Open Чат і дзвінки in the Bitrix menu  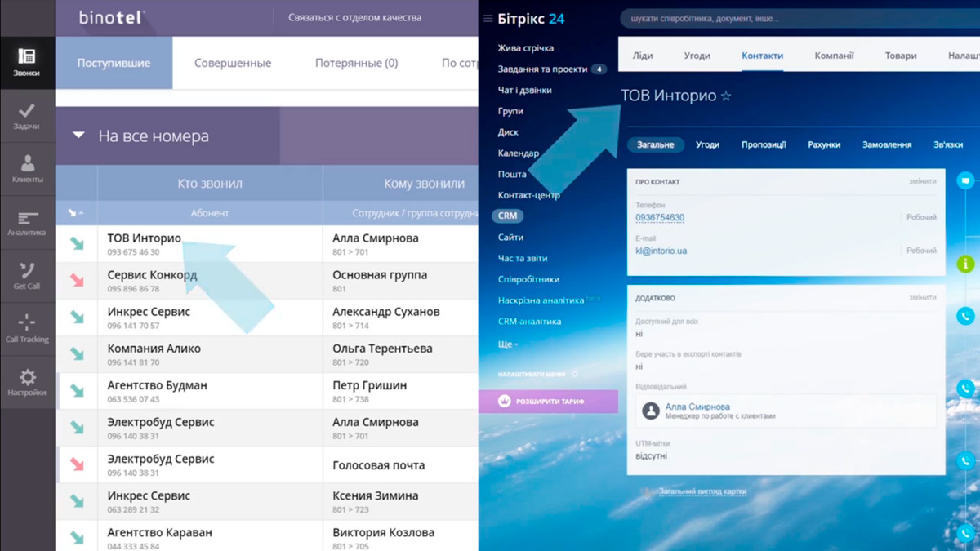[524, 90]
